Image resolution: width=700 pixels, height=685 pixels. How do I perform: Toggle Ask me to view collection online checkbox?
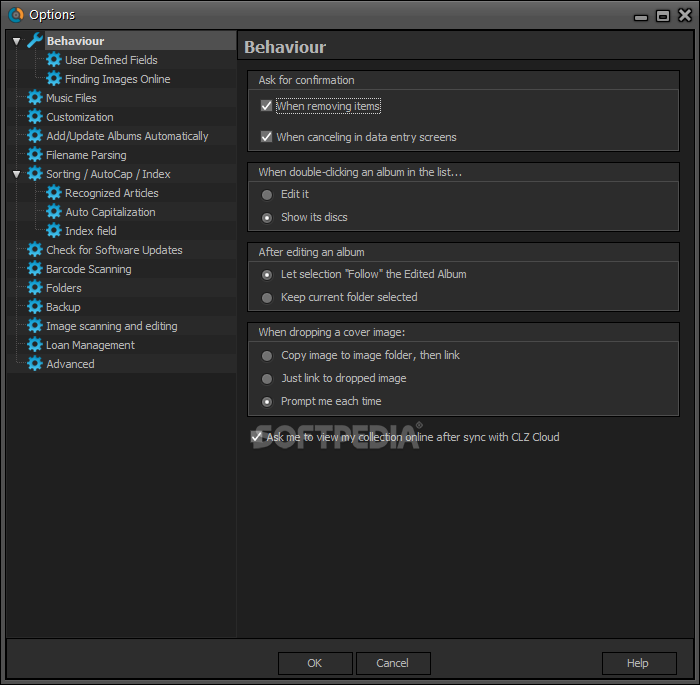click(x=256, y=437)
